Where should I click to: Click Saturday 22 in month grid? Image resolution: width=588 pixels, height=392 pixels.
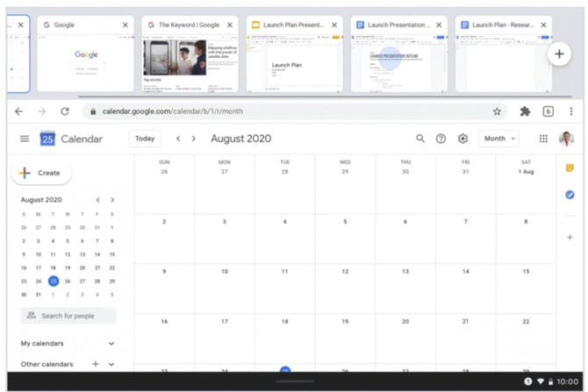(x=526, y=339)
